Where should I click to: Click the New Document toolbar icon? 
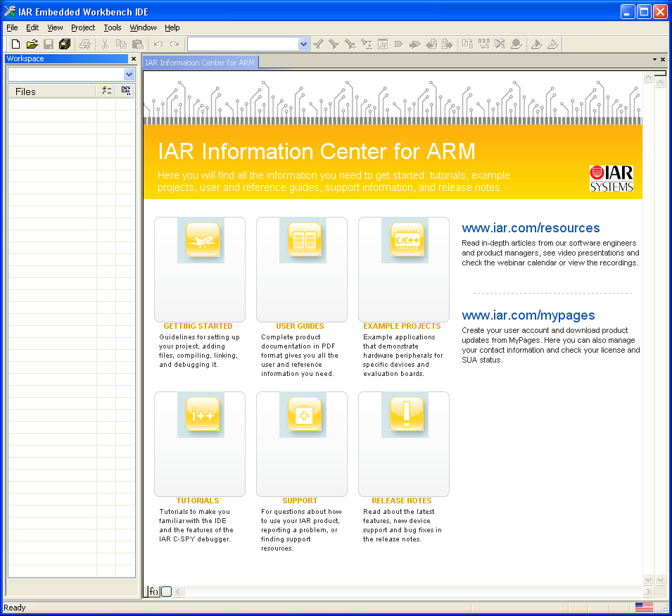16,44
